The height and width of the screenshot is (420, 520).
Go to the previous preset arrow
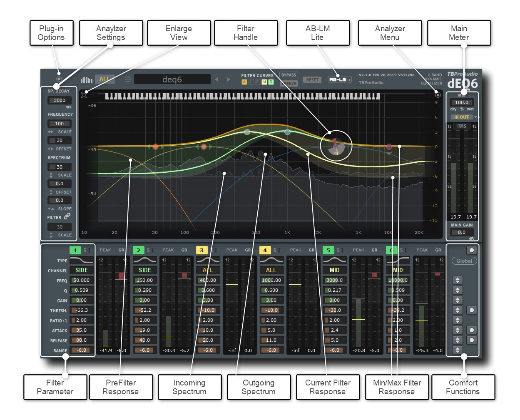pyautogui.click(x=216, y=79)
